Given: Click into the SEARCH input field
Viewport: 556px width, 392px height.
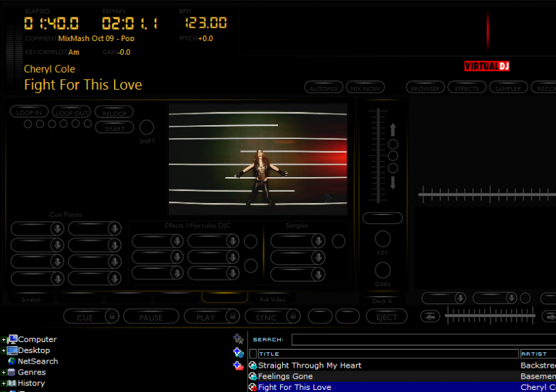Looking at the screenshot, I should tap(424, 339).
